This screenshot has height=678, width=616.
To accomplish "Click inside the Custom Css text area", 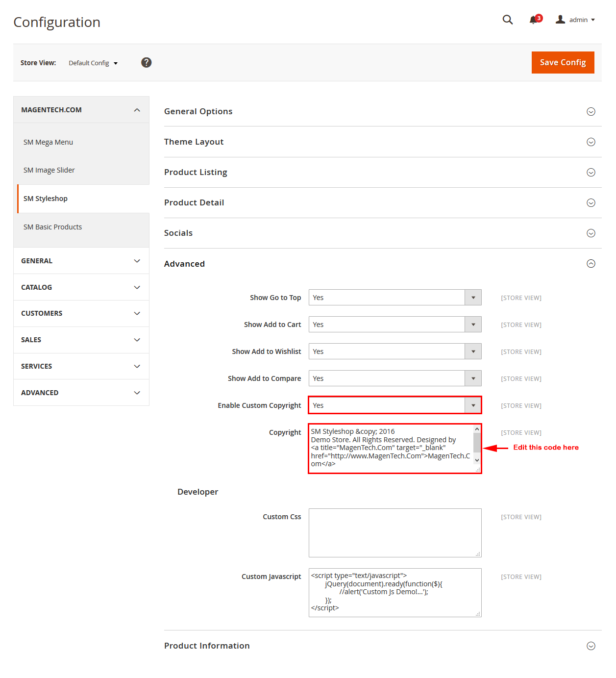I will pos(394,532).
